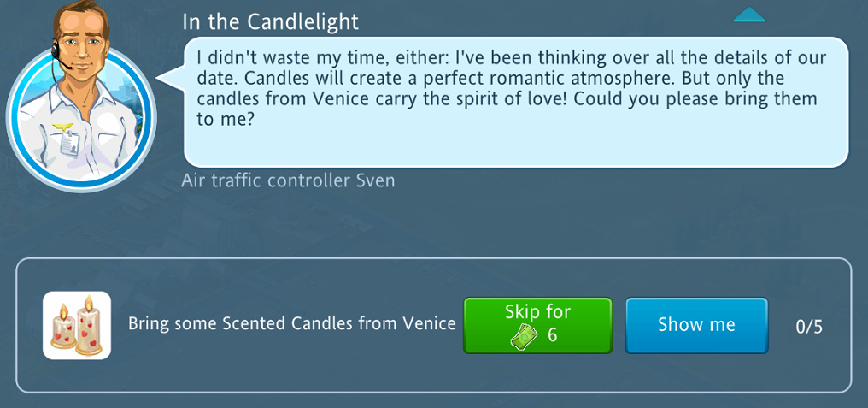Tap Bring some Scented Candles from Venice text
Viewport: 868px width, 408px height.
(x=291, y=323)
